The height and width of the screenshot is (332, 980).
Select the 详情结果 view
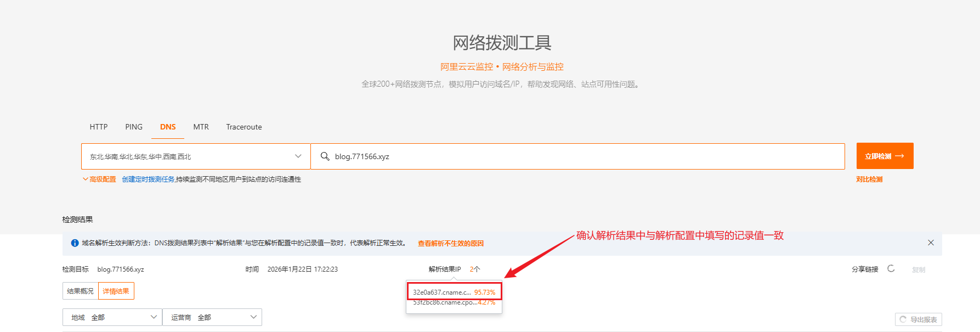116,291
